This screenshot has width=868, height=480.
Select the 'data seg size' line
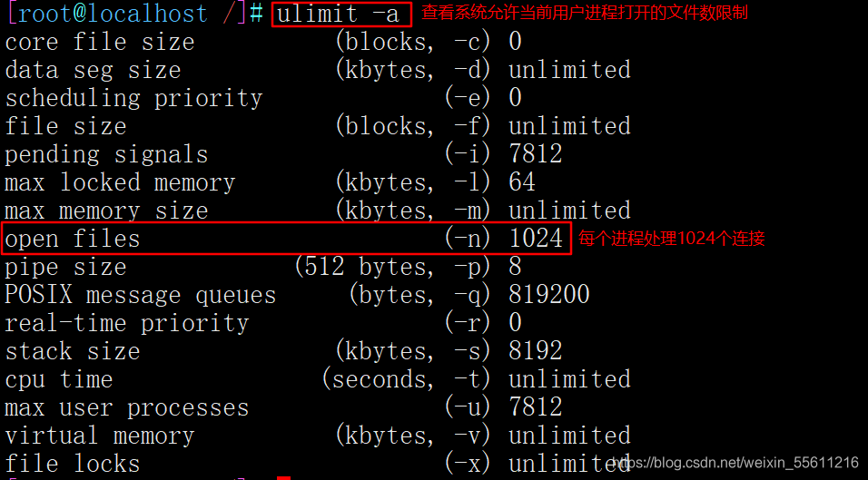coord(318,70)
